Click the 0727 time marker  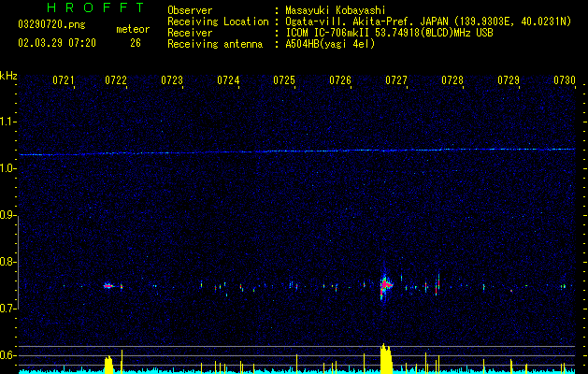tap(396, 80)
